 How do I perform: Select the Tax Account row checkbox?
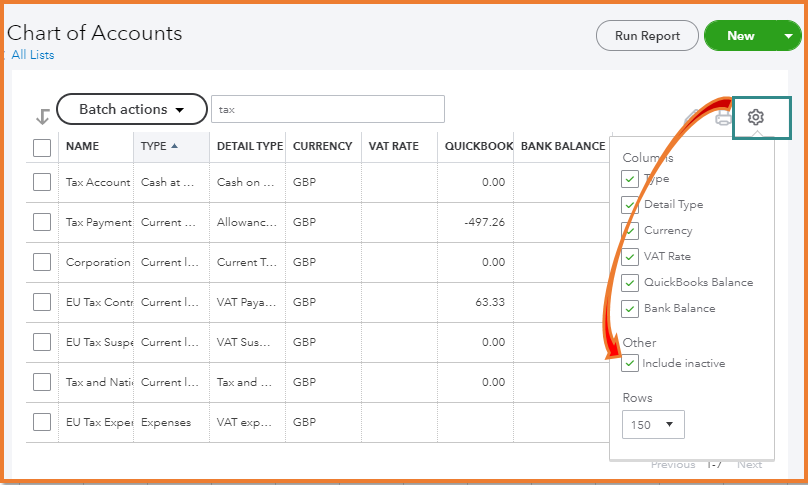point(42,182)
